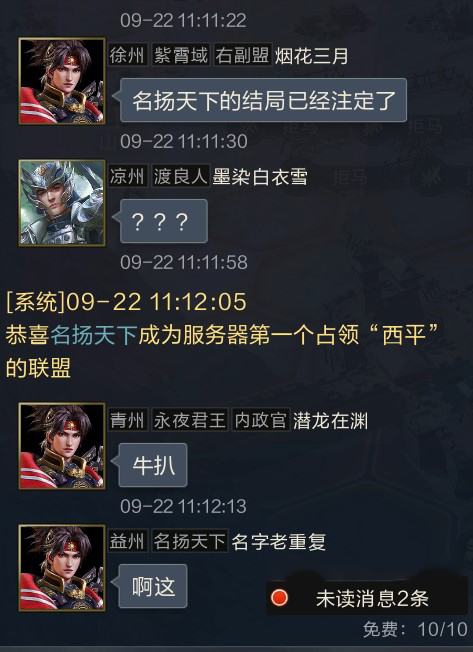Select the 内政官 role tag

click(260, 420)
